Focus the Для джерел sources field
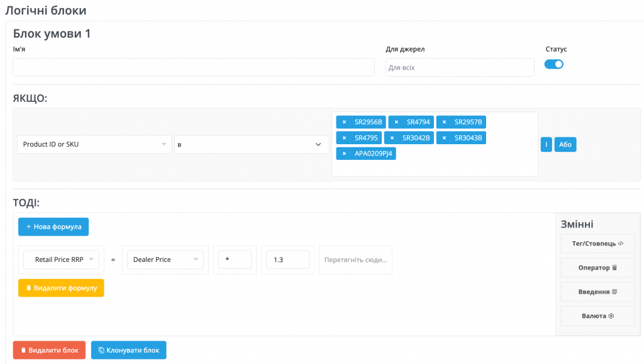Image resolution: width=644 pixels, height=364 pixels. point(460,67)
